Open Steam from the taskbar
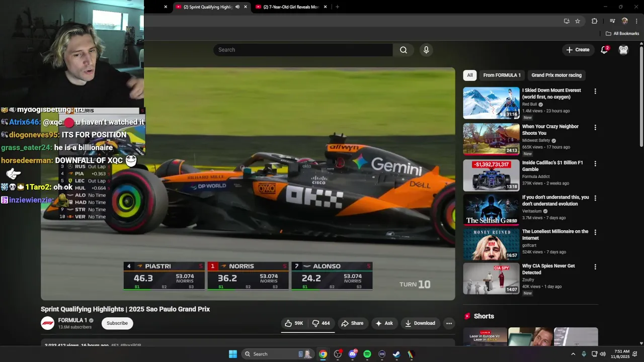The height and width of the screenshot is (362, 644). (x=396, y=354)
